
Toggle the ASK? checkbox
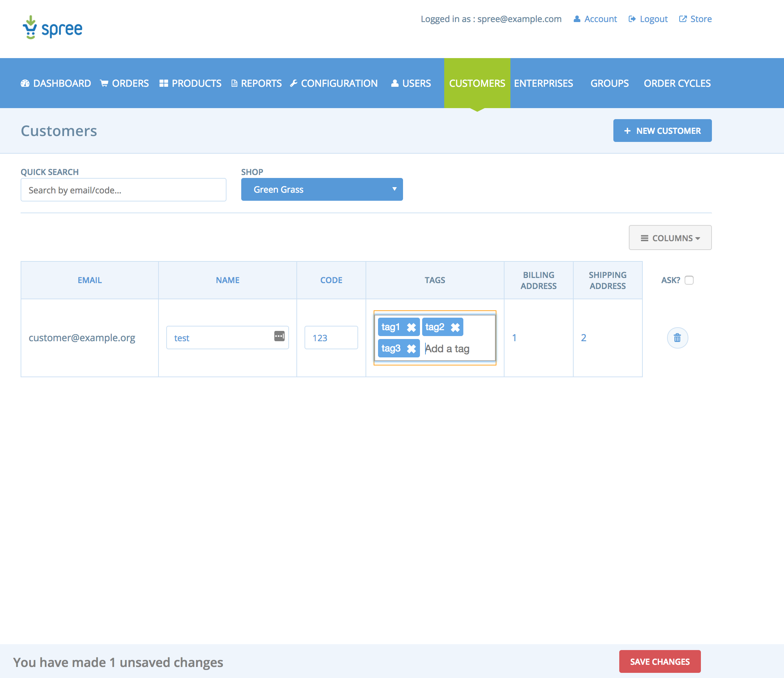[689, 280]
